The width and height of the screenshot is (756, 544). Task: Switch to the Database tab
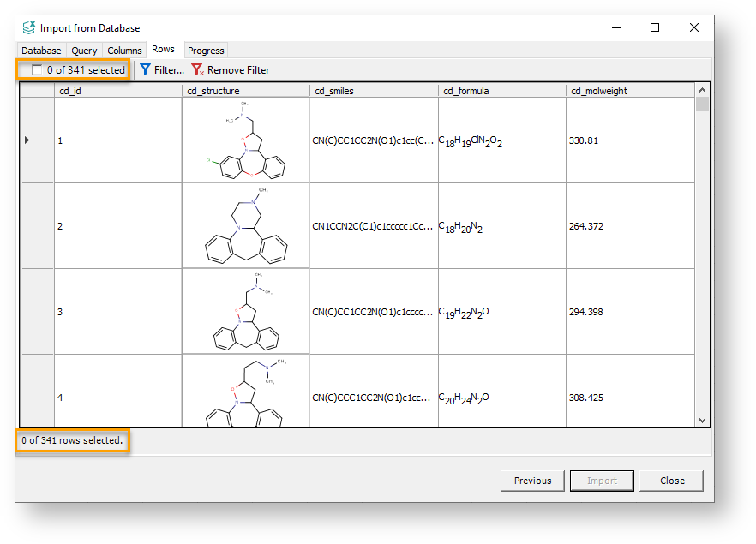[41, 51]
